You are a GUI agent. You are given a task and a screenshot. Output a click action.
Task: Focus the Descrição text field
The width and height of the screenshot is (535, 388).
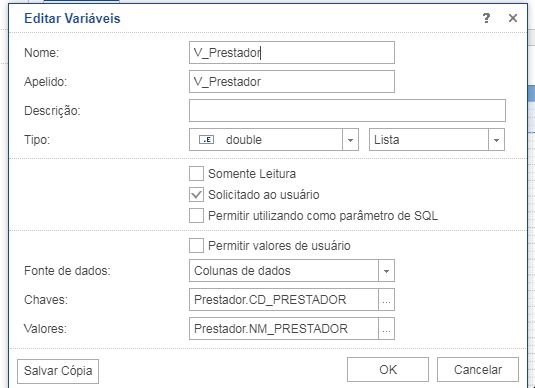pos(347,111)
